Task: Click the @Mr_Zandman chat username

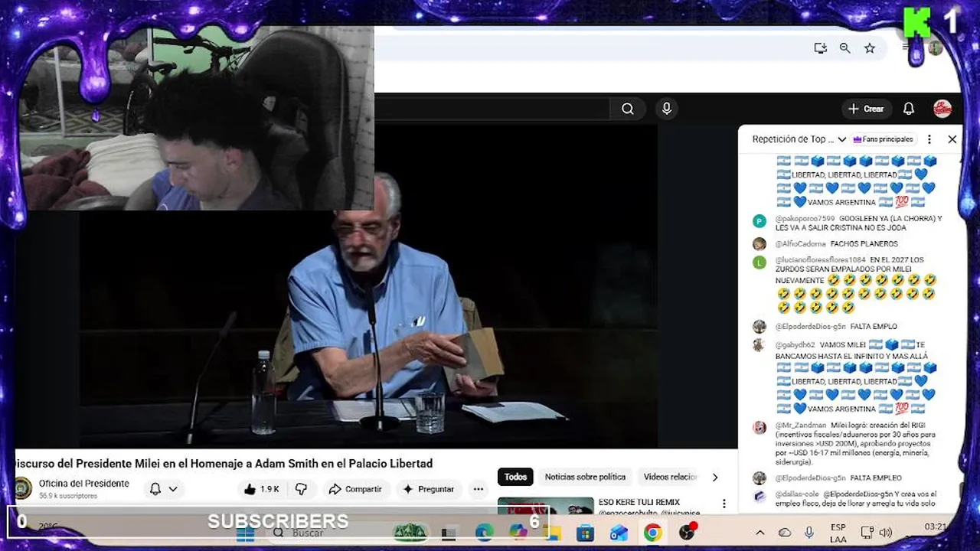Action: (x=800, y=425)
